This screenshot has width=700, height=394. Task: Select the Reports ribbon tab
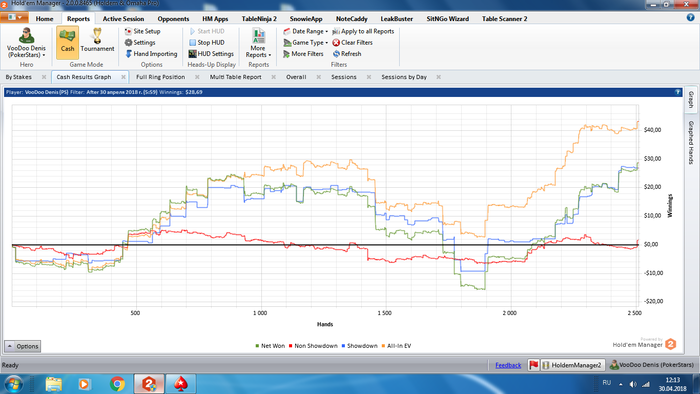78,19
